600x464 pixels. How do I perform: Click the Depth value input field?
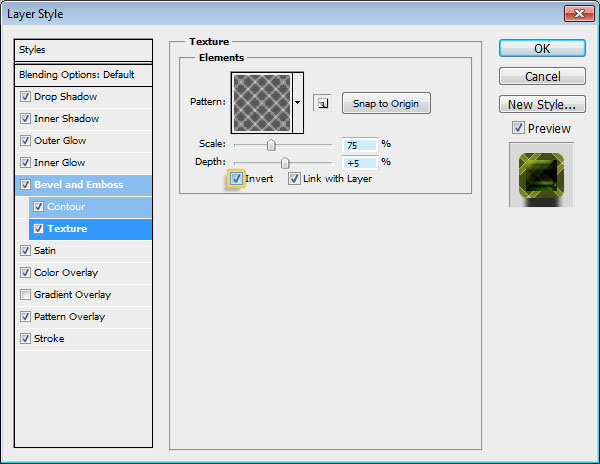tap(357, 161)
